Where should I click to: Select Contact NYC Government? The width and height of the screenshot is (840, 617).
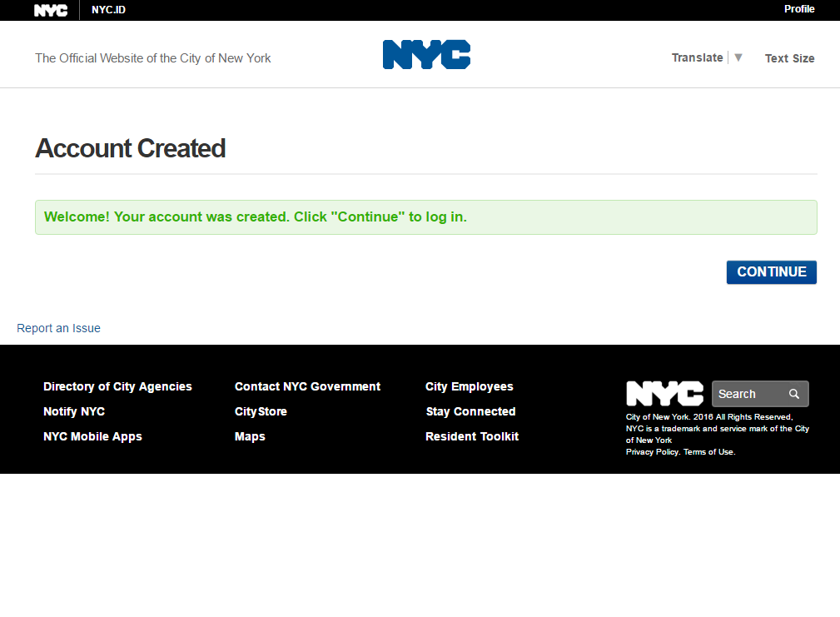pyautogui.click(x=307, y=386)
